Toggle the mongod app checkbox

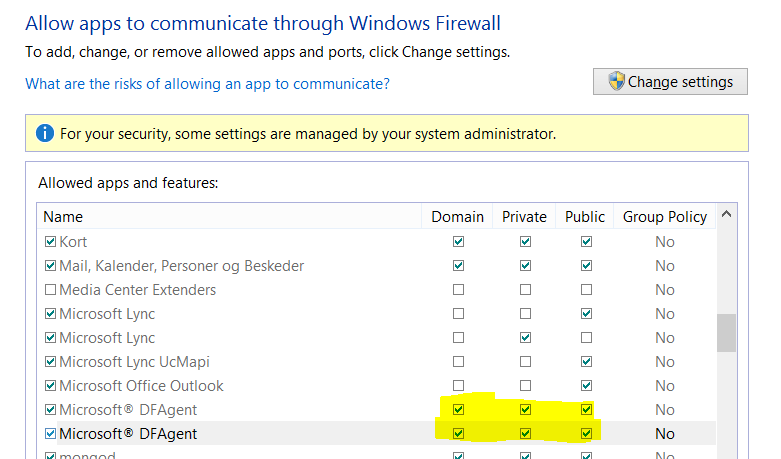click(51, 456)
